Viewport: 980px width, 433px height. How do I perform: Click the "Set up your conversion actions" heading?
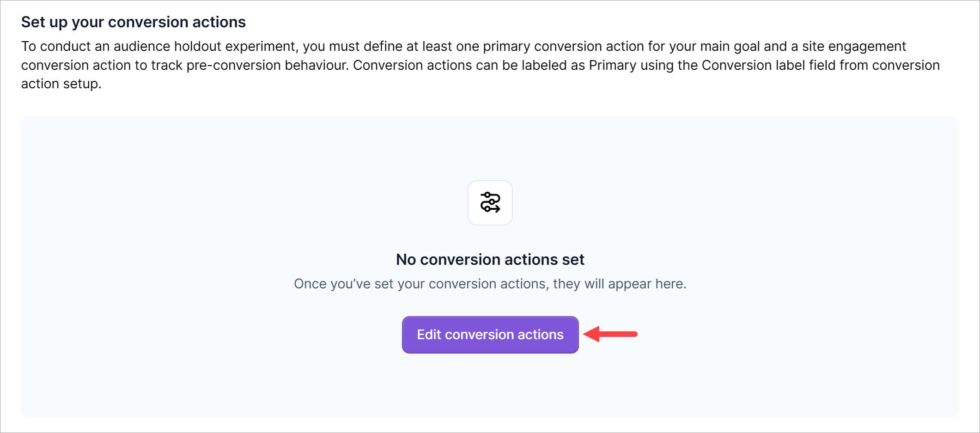click(133, 22)
